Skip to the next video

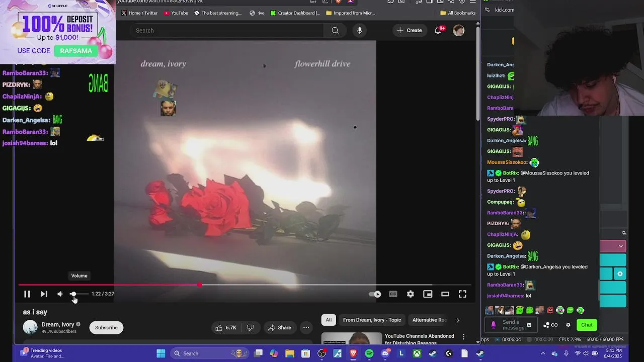(x=44, y=294)
